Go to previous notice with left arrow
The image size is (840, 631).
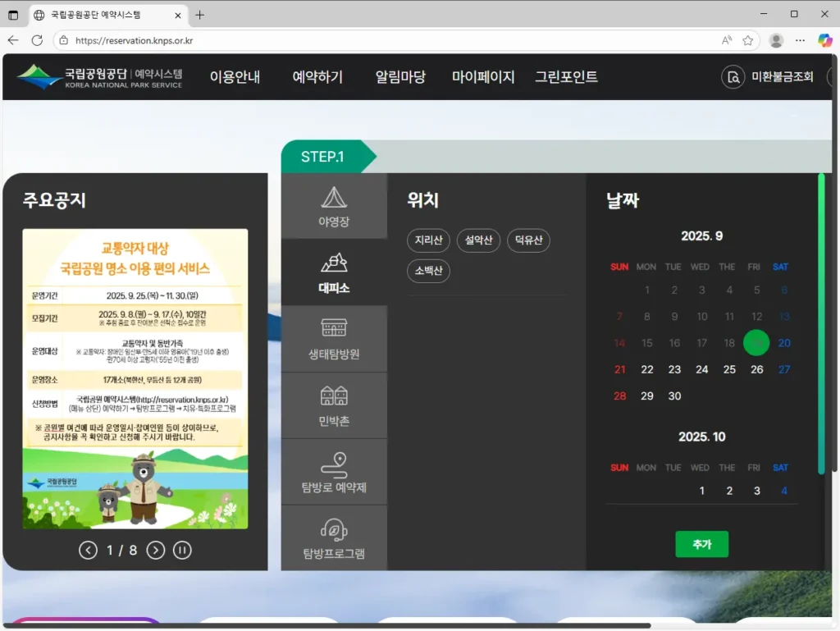[x=89, y=550]
